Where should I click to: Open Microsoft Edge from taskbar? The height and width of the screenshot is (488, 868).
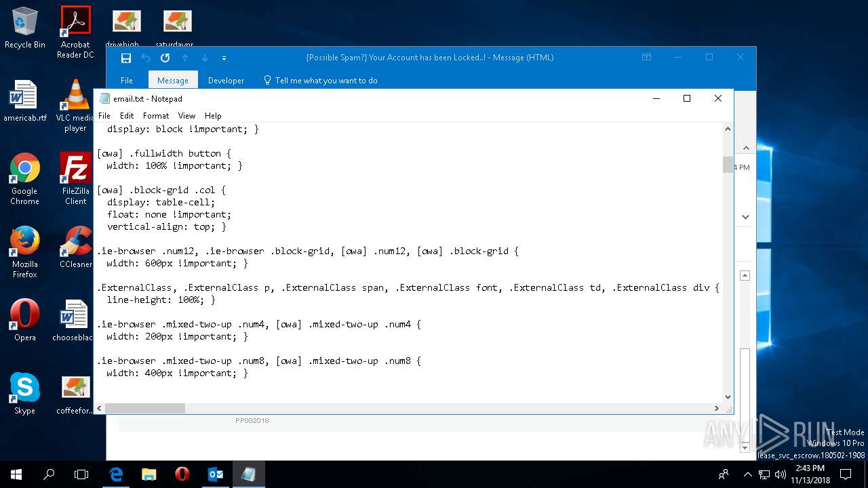point(116,474)
